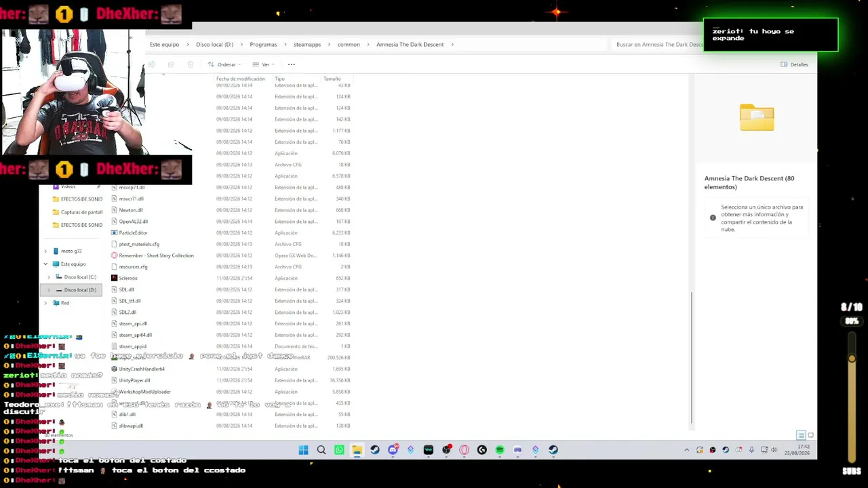Click the Sclerosis application icon
Screen dimensions: 868x488
coord(114,278)
